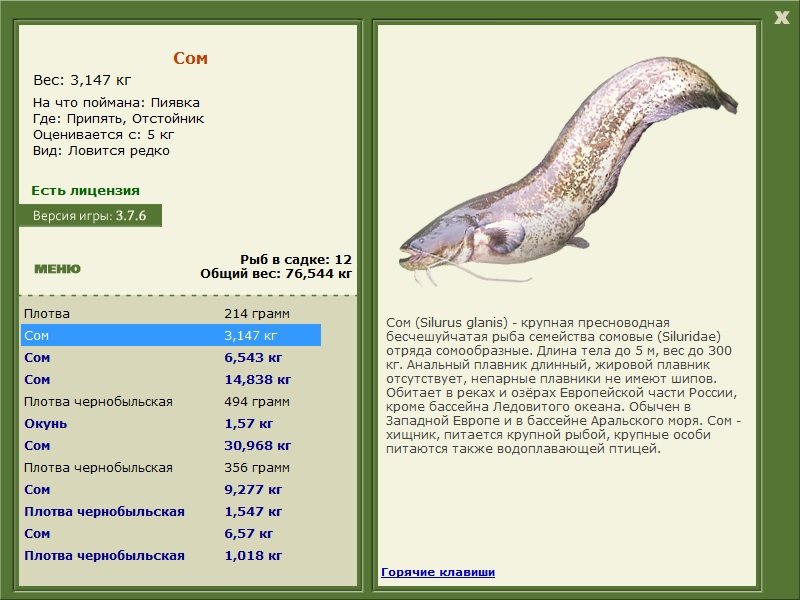Select the Окунь 1,57 кг entry
This screenshot has height=600, width=800.
pyautogui.click(x=171, y=423)
